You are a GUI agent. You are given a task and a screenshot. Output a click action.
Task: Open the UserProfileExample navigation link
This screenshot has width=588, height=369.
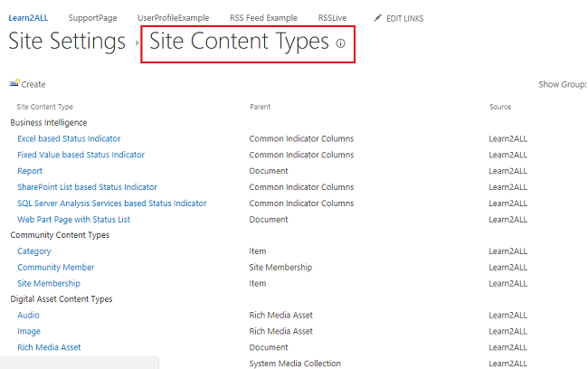(x=173, y=18)
